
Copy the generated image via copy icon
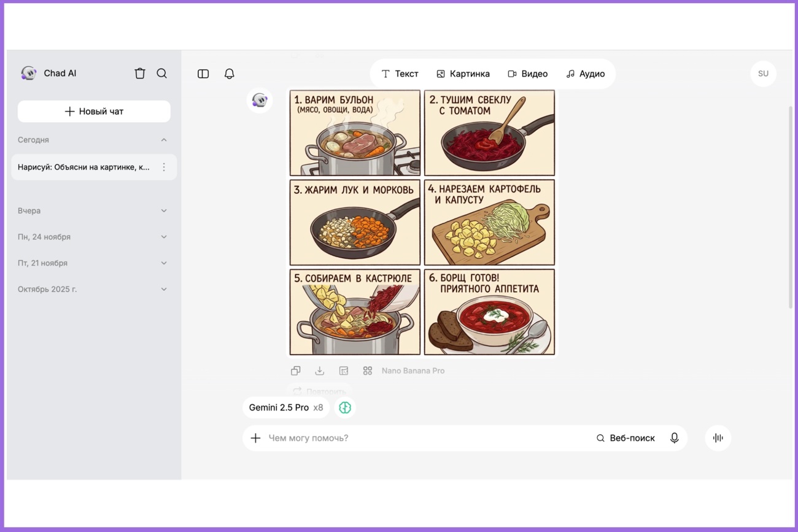[x=296, y=371]
